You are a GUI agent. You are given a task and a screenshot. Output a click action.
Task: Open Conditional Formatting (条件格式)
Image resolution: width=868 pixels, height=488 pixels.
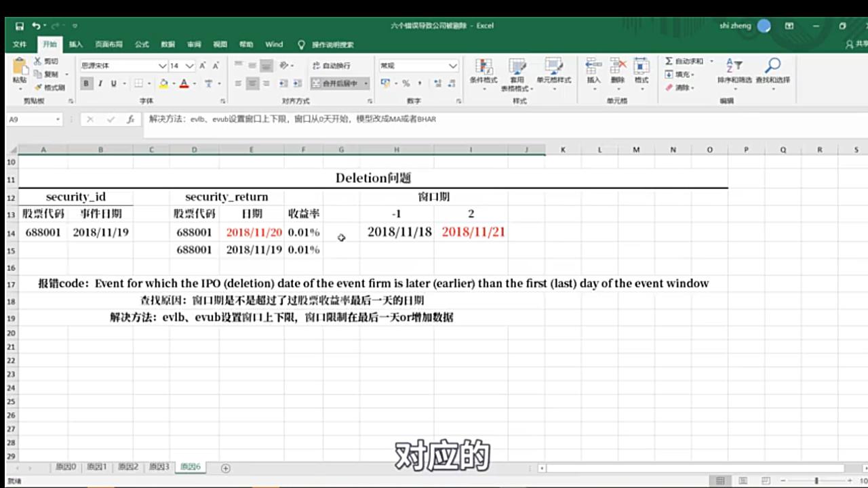[484, 75]
